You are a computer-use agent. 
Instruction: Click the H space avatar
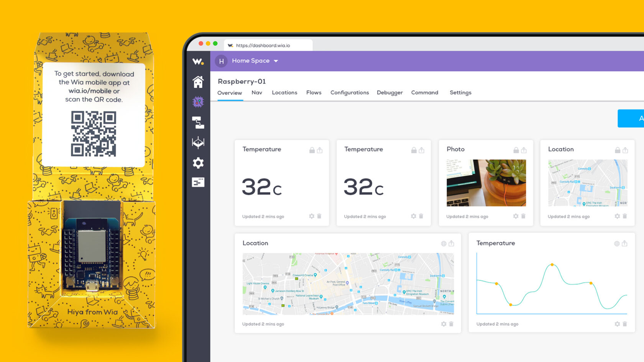221,61
